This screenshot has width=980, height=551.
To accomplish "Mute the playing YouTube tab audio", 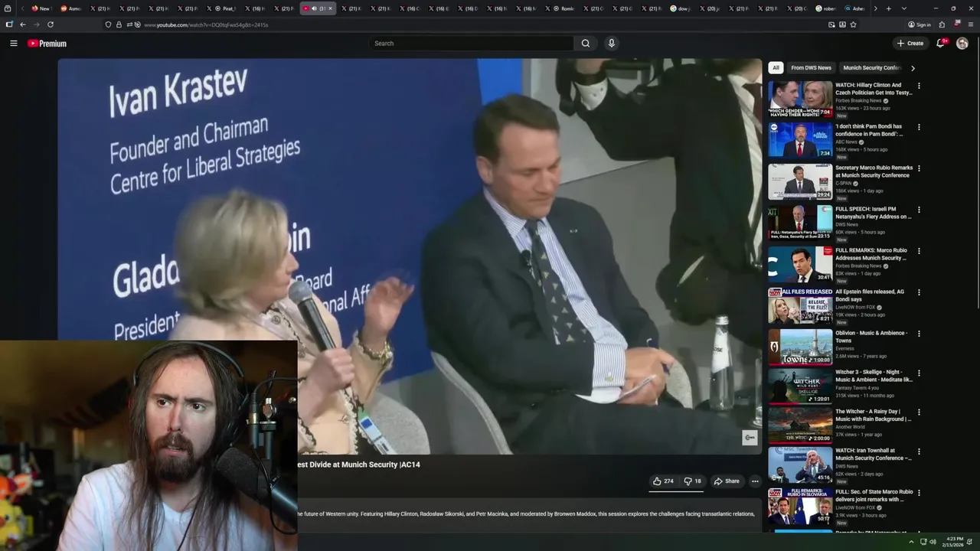I will tap(314, 8).
